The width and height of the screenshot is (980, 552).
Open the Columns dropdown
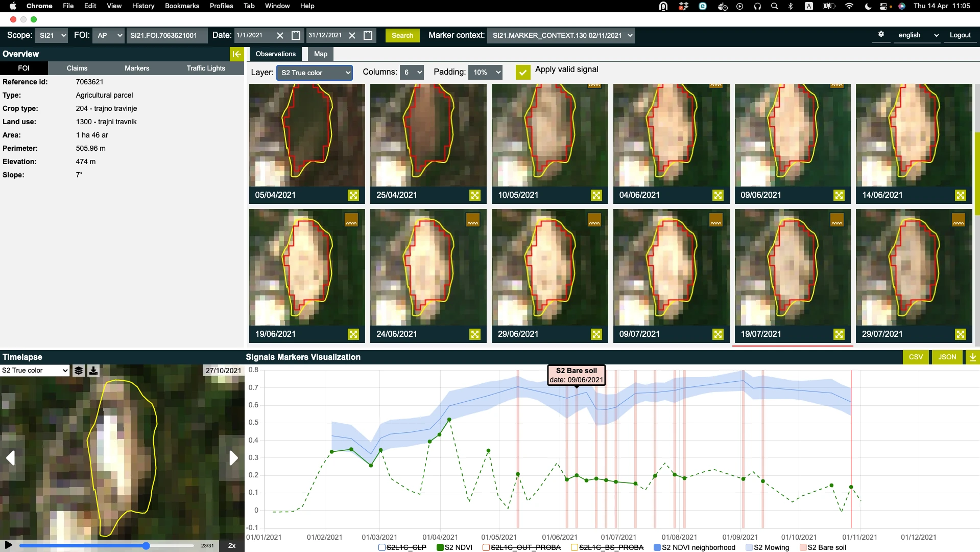tap(412, 73)
